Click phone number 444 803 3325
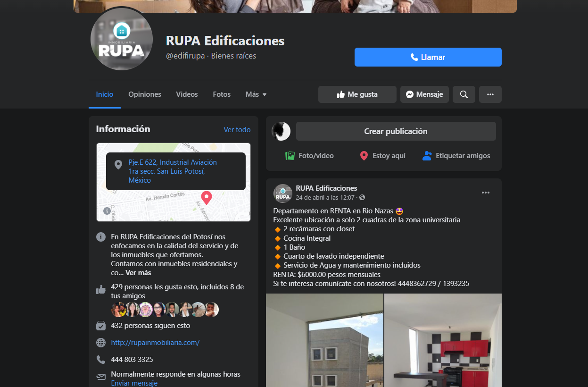The image size is (588, 387). [x=132, y=360]
